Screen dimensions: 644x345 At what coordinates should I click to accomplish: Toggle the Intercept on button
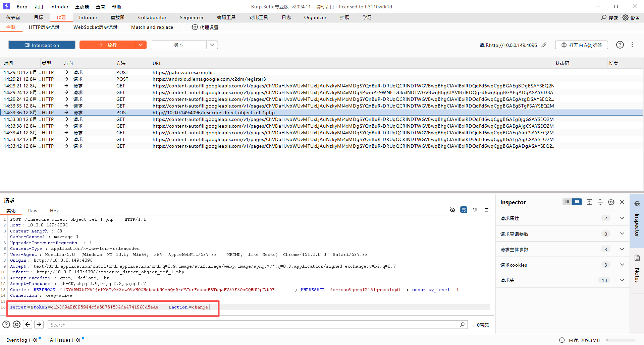(42, 45)
